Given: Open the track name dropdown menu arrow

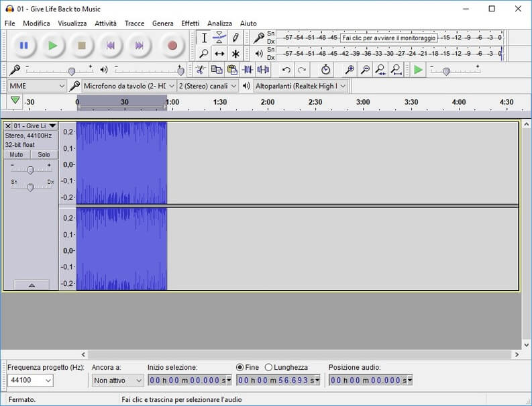Looking at the screenshot, I should (x=52, y=126).
